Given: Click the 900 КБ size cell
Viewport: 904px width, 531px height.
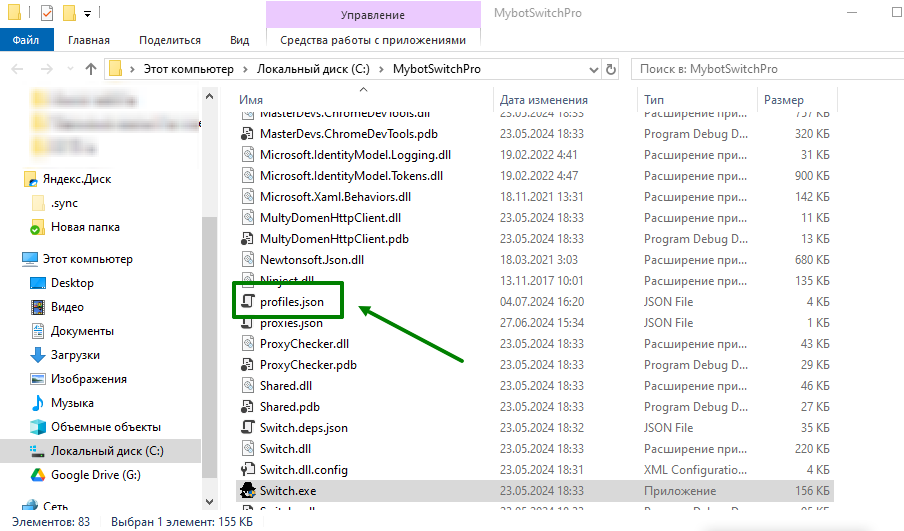Looking at the screenshot, I should pos(812,176).
